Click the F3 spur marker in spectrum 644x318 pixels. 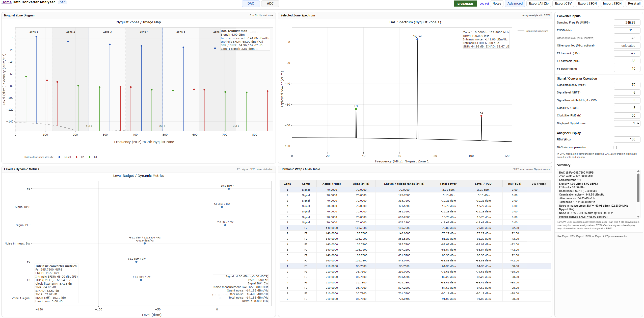pos(356,109)
